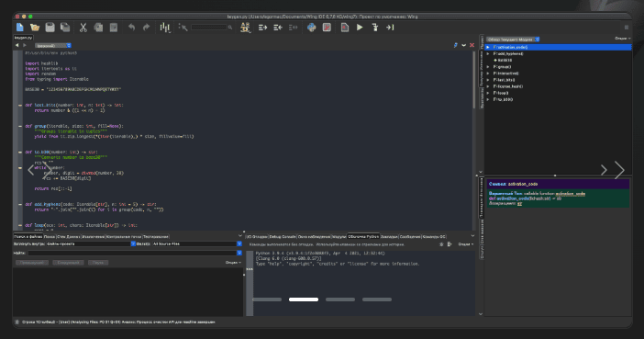The image size is (644, 339).
Task: Click inside the toolbar search field
Action: pos(208,28)
